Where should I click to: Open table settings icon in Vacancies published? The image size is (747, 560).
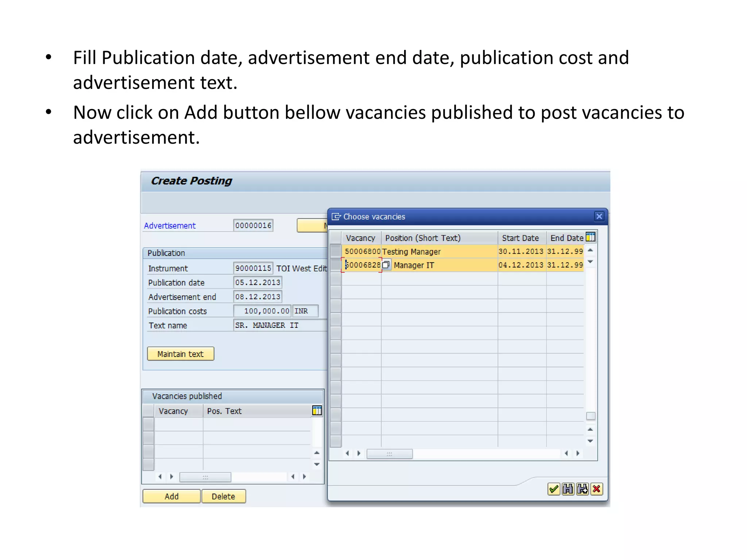coord(317,411)
